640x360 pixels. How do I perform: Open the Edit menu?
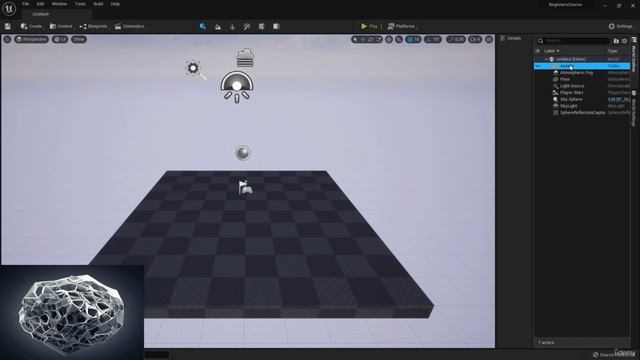(40, 4)
